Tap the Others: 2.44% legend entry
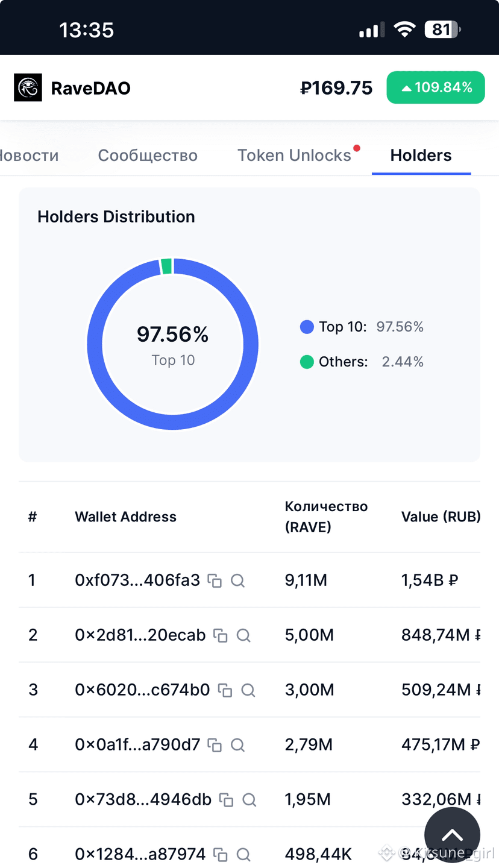499x868 pixels. 362,362
